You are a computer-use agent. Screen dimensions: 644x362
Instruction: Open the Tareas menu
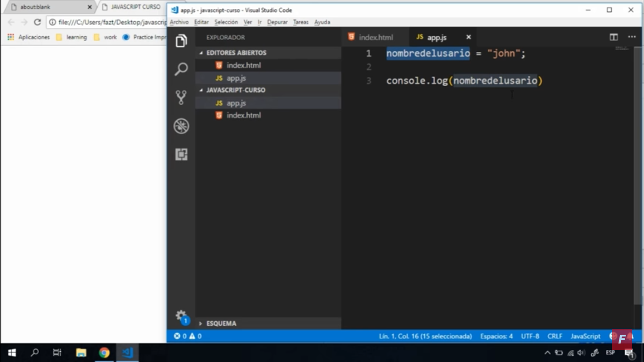click(x=301, y=22)
